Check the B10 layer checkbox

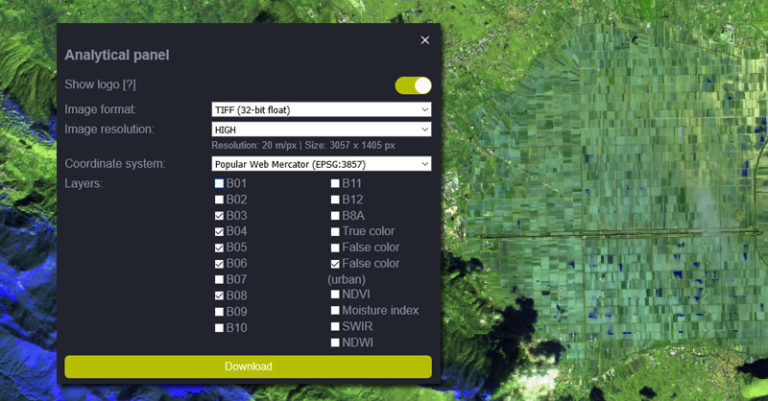tap(219, 328)
